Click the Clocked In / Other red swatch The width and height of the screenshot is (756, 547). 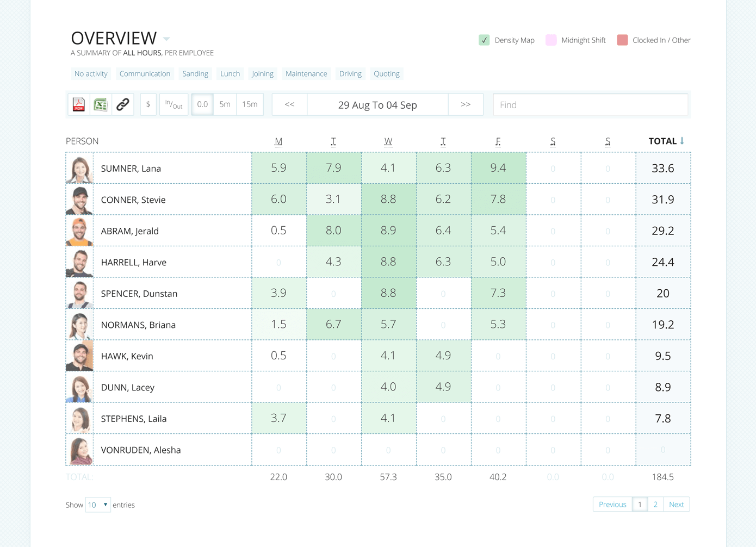(x=622, y=40)
